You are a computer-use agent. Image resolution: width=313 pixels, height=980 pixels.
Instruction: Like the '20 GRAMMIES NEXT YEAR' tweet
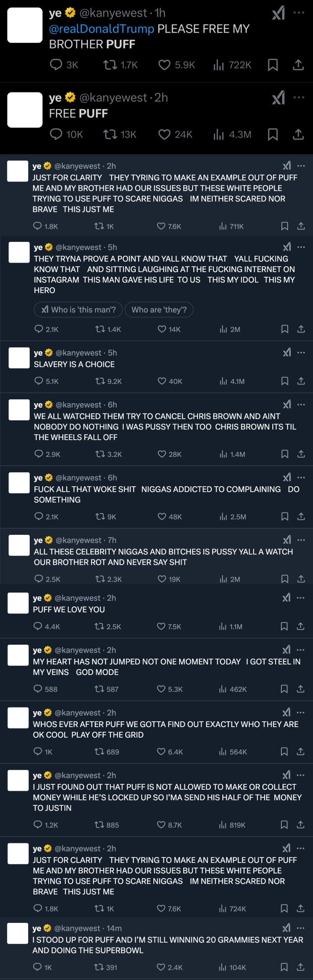coord(161,967)
